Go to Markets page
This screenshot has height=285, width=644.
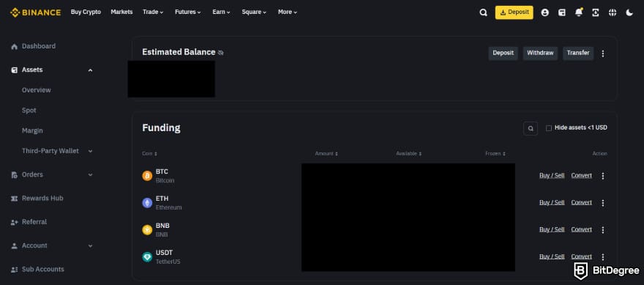pyautogui.click(x=121, y=12)
